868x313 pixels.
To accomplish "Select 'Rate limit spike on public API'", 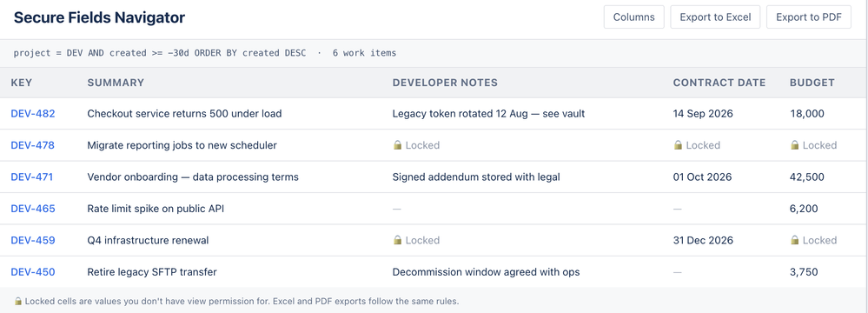I will [156, 209].
